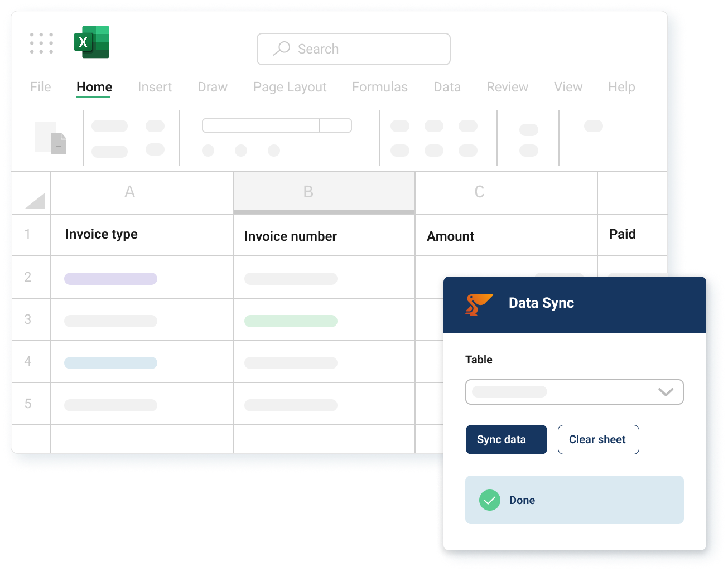The image size is (728, 572).
Task: Click the magnifier icon in Search box
Action: (x=282, y=49)
